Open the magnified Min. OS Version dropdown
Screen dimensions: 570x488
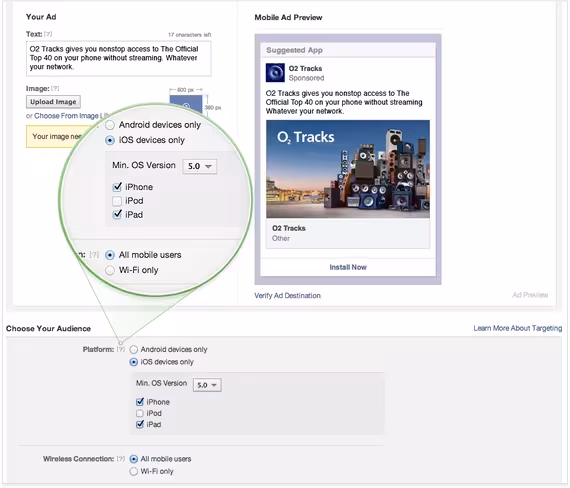[x=200, y=166]
